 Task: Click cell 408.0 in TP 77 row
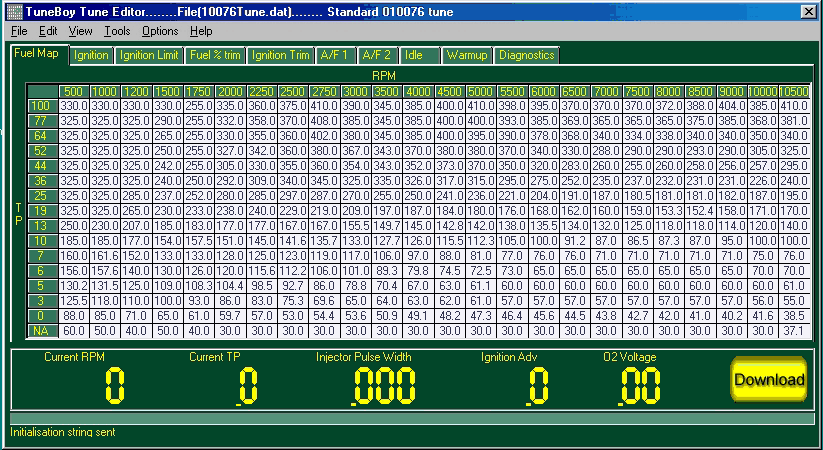click(x=324, y=121)
